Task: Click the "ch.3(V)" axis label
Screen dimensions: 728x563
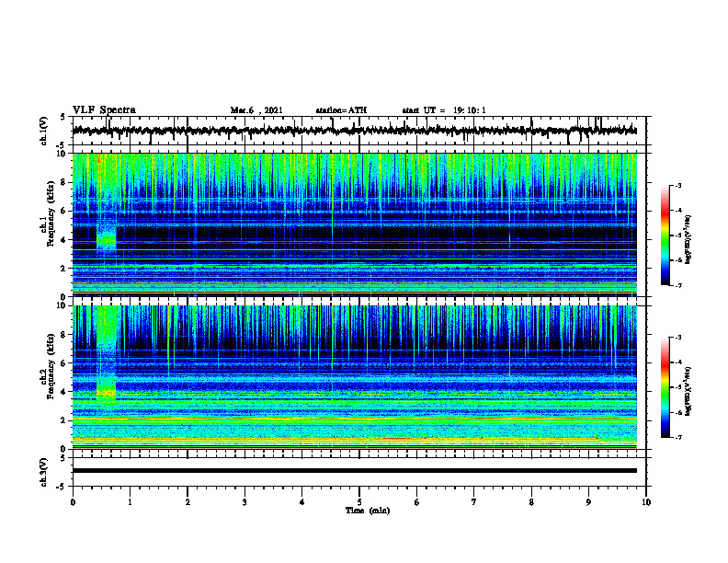Action: coord(44,472)
